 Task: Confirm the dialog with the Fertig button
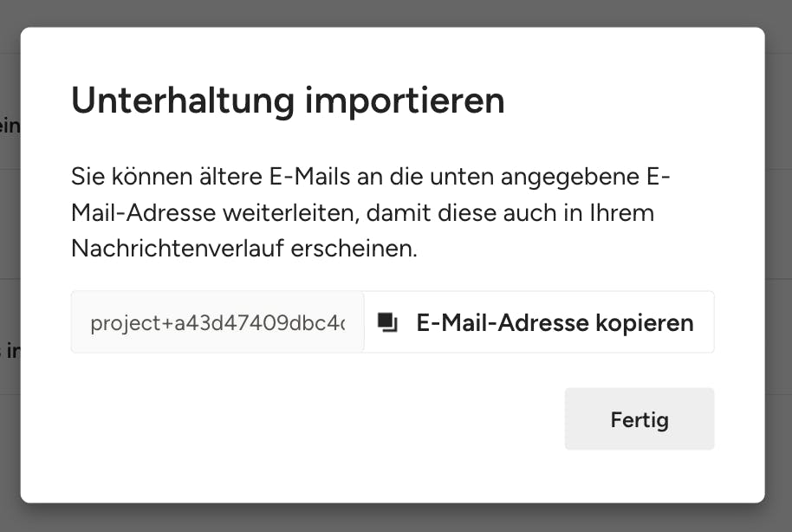639,419
